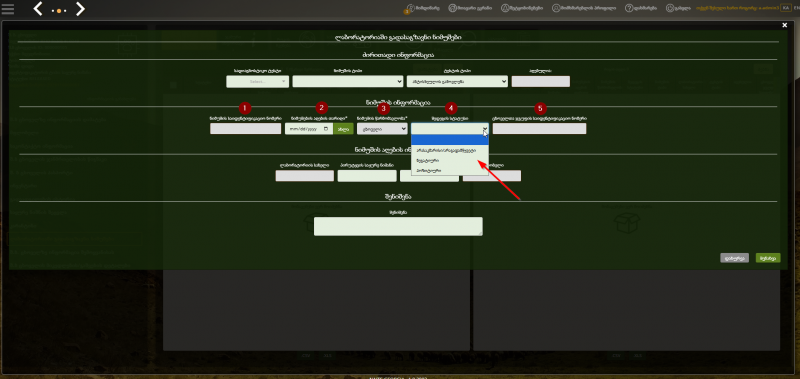Click the sample identification number input field
This screenshot has width=800, height=379.
(245, 129)
